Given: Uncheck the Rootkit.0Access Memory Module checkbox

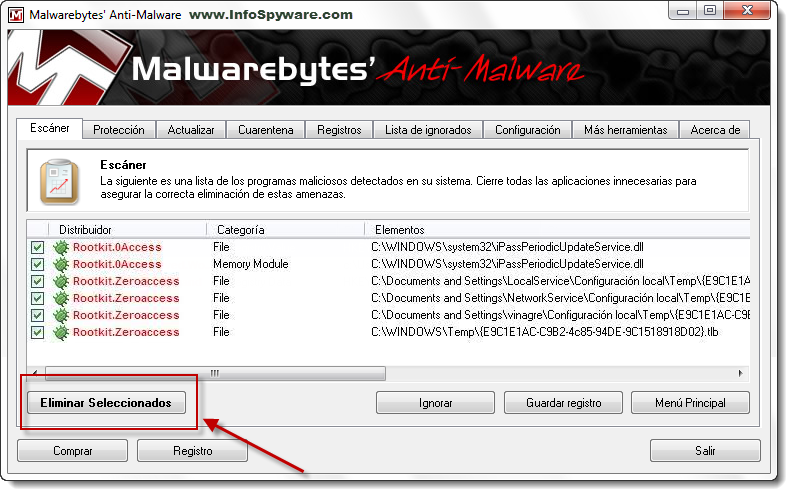Looking at the screenshot, I should click(37, 265).
